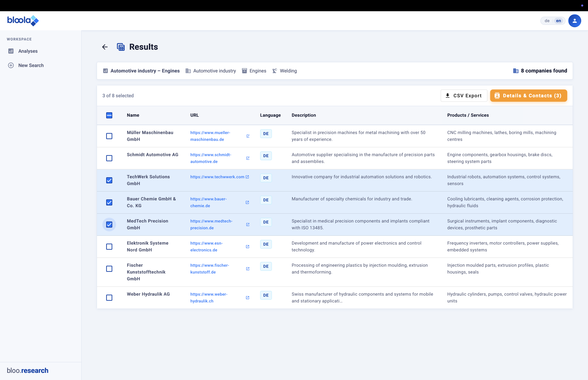Open external link icon for Müller Maschinenbau
Screen dimensions: 588x380
pyautogui.click(x=248, y=136)
